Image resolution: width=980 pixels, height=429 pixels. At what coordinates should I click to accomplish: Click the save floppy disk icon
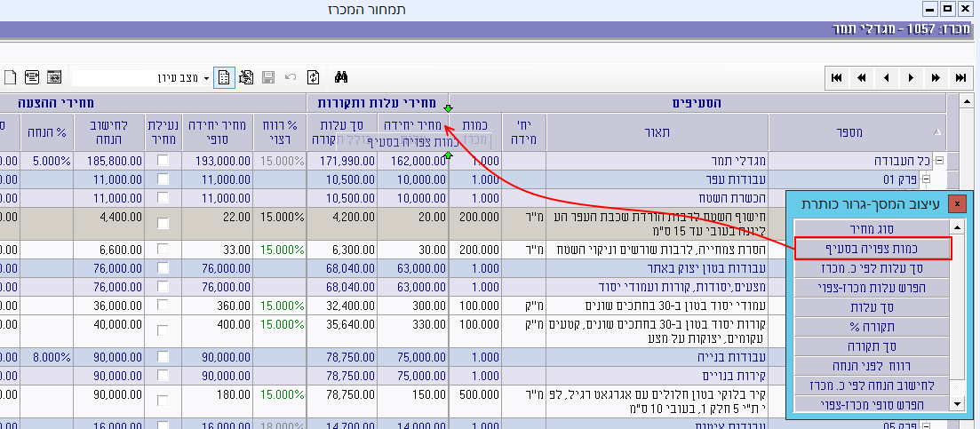click(268, 77)
